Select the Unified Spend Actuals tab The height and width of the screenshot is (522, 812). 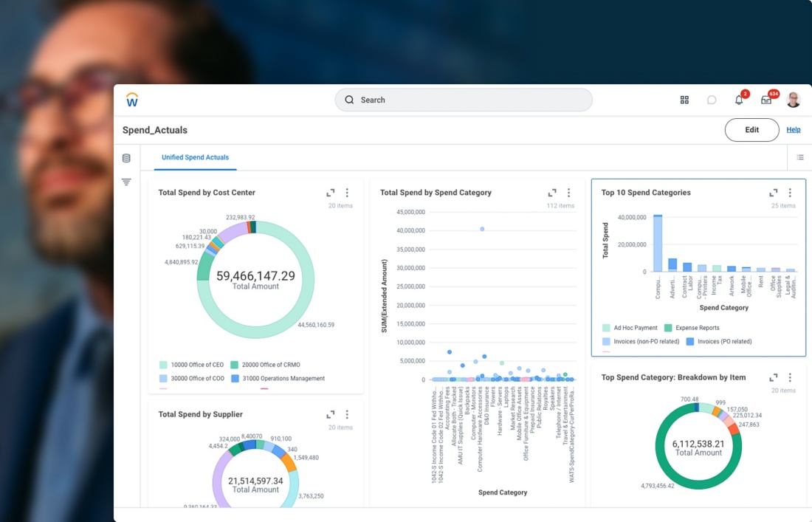195,157
